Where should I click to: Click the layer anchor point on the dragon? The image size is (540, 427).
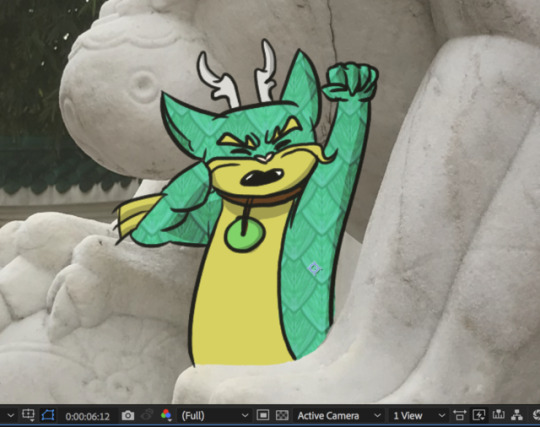coord(314,269)
